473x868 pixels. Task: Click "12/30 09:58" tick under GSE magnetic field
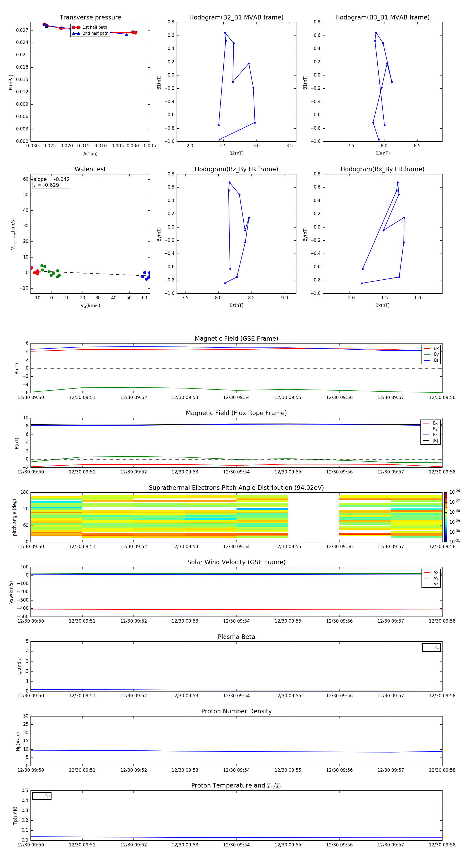click(x=442, y=398)
